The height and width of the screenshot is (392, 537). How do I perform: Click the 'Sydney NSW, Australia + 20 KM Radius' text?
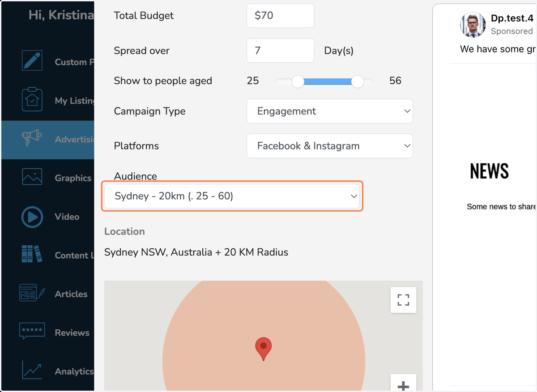[196, 252]
